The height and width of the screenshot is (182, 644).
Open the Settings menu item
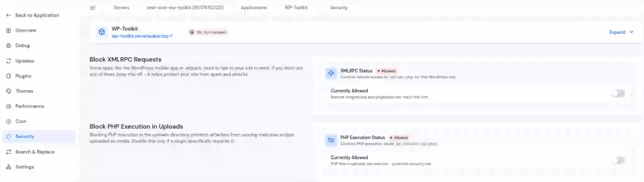tap(39, 167)
